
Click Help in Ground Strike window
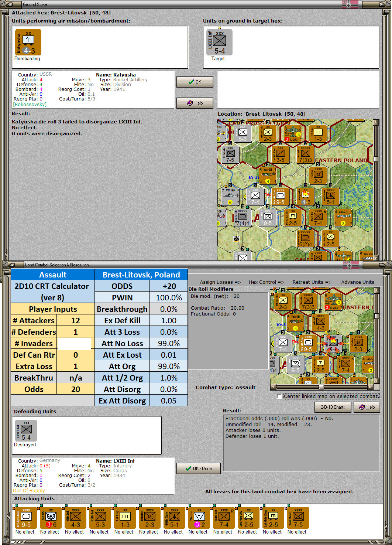[x=195, y=103]
